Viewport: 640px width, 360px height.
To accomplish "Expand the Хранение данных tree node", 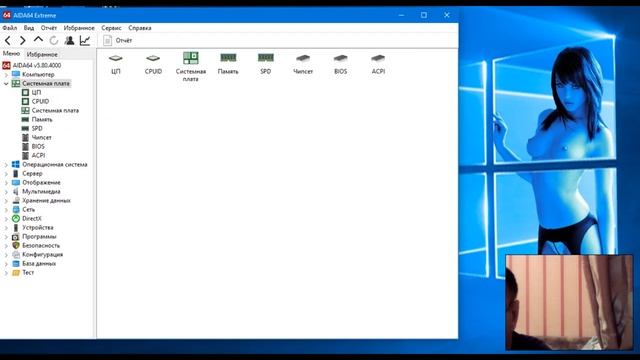I will 6,201.
